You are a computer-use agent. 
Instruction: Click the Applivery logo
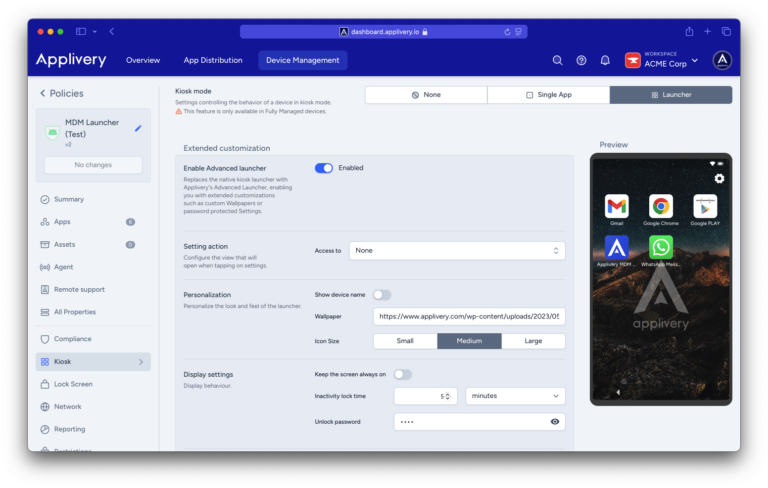(x=71, y=60)
